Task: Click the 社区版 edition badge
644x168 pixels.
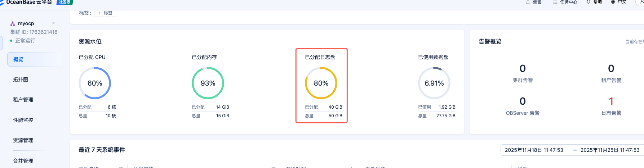Action: click(65, 2)
